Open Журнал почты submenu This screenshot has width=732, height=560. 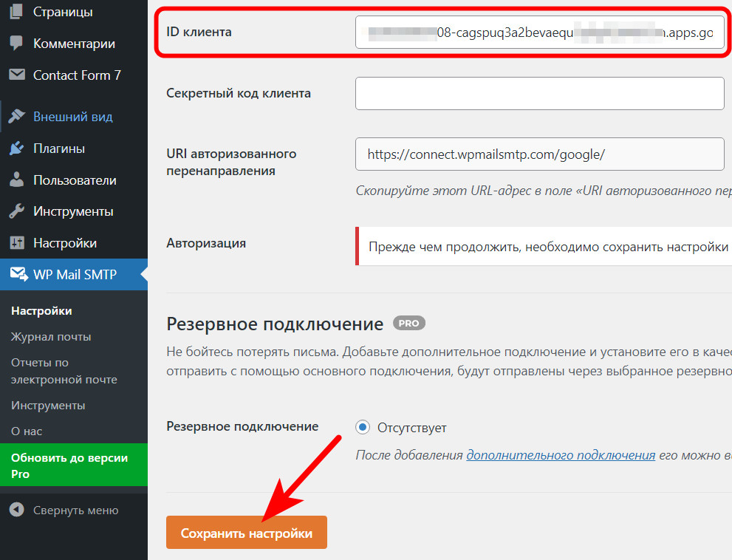pos(51,337)
